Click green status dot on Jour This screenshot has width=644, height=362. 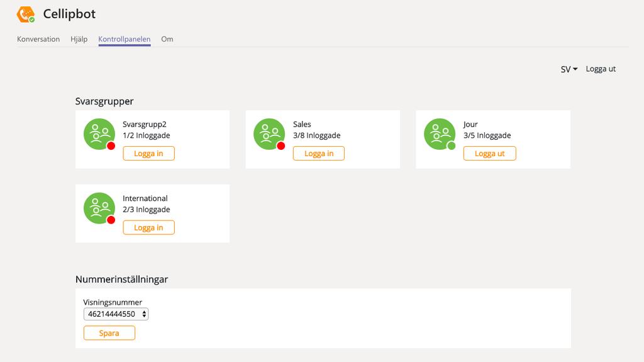452,146
